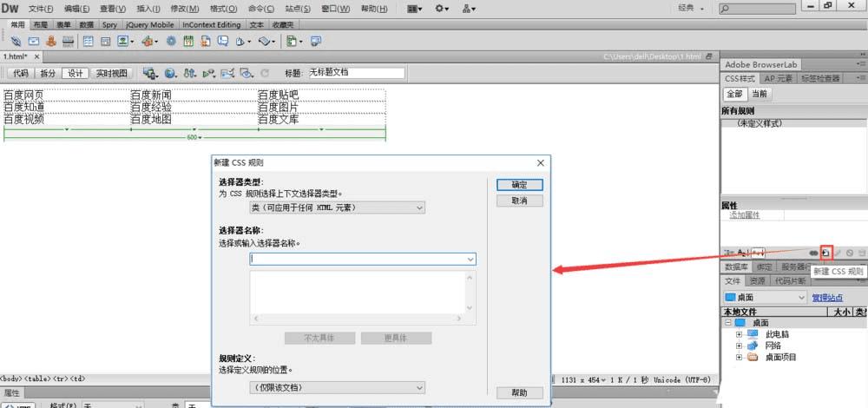Expand the 此电脑 tree node
868x408 pixels.
pos(739,334)
